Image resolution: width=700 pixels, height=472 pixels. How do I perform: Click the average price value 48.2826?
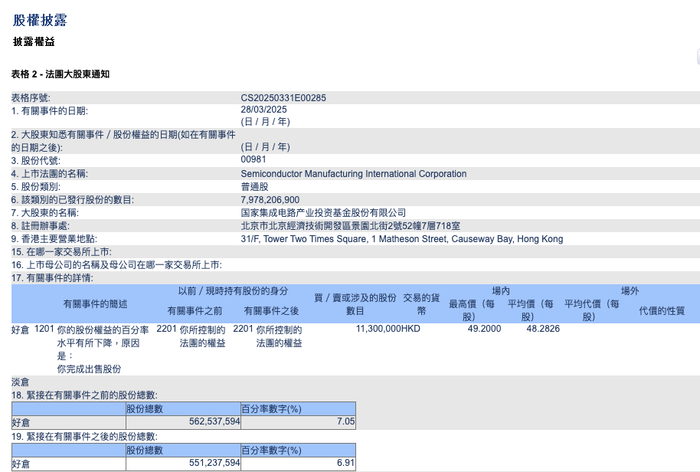pos(543,329)
